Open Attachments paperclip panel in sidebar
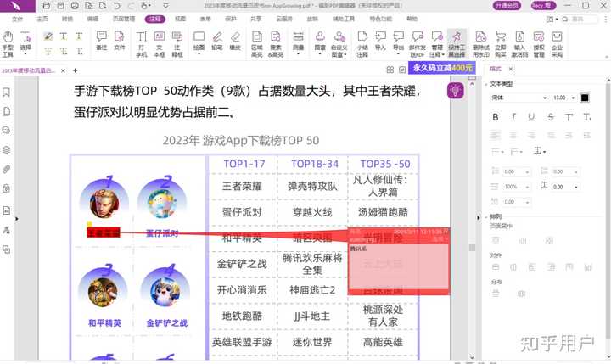This screenshot has width=611, height=364. [6, 169]
